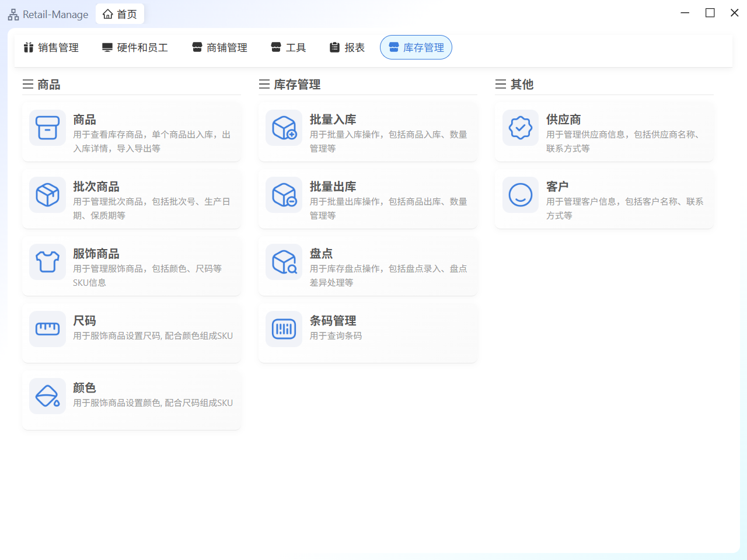Open the 报表 tab
747x560 pixels.
click(347, 48)
